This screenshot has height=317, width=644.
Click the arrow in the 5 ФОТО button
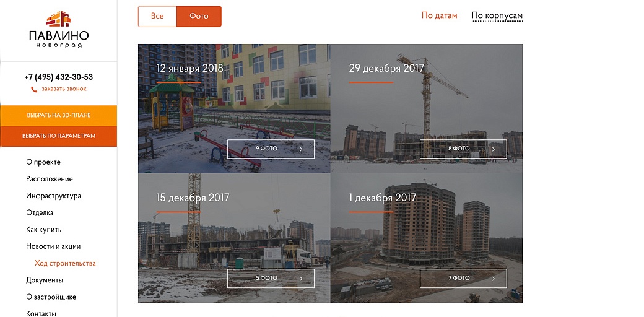tap(301, 279)
